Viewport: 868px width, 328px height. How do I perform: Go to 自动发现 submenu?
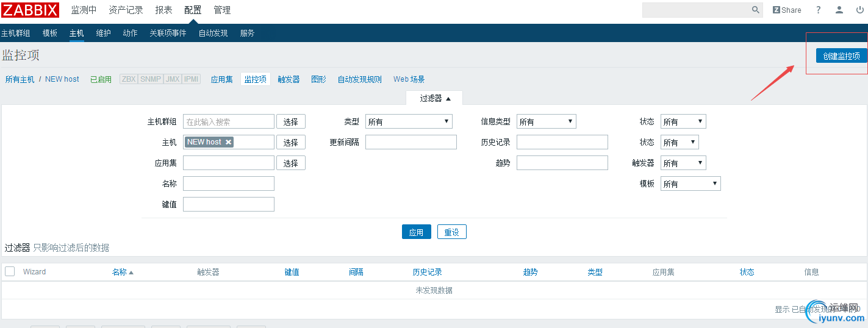[x=213, y=33]
